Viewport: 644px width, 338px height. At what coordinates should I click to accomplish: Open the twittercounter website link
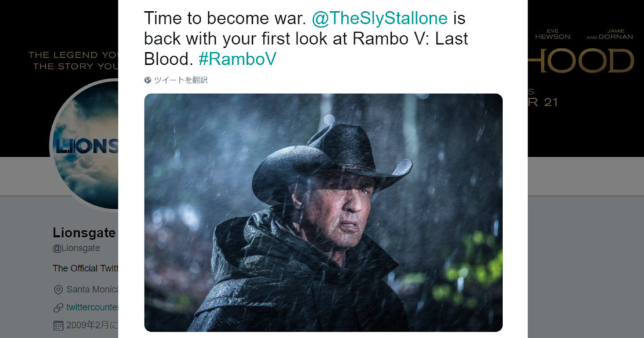coord(92,307)
